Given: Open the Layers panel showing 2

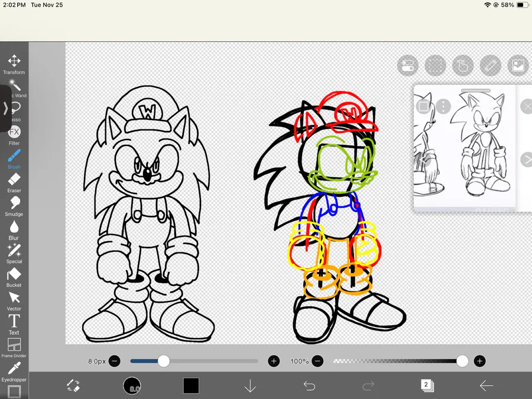Looking at the screenshot, I should pyautogui.click(x=427, y=385).
